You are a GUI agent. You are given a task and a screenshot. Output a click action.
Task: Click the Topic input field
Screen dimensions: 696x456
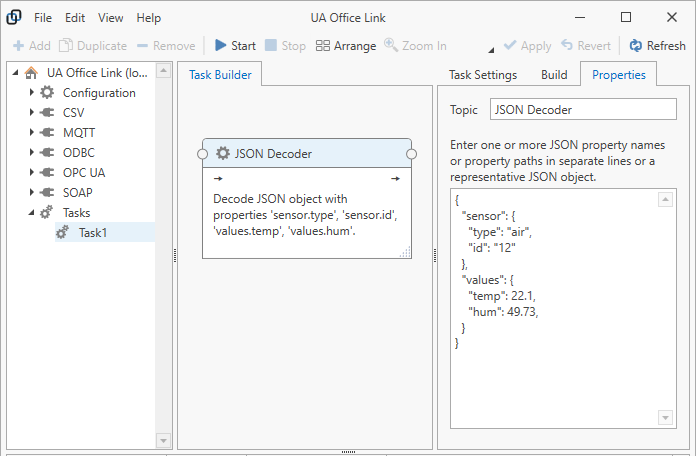tap(584, 110)
